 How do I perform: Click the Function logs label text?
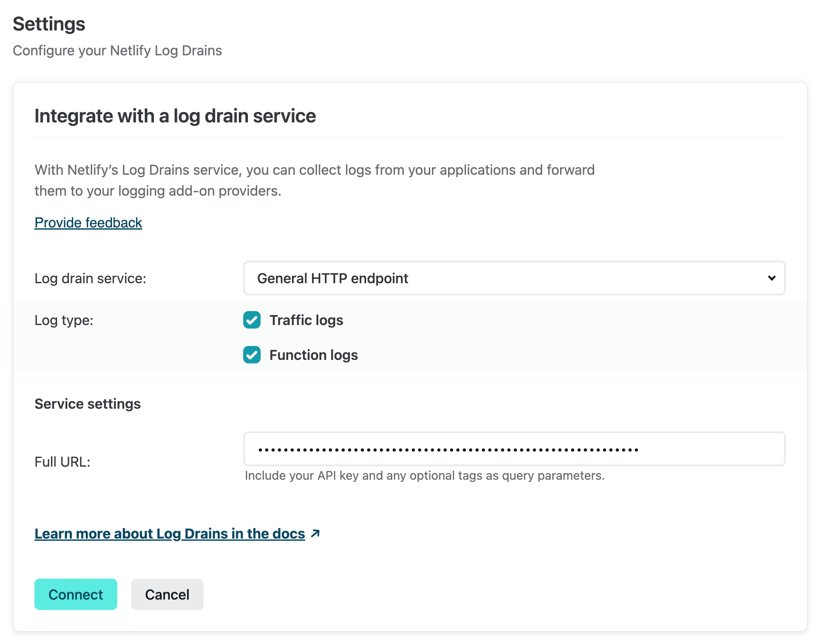coord(314,355)
